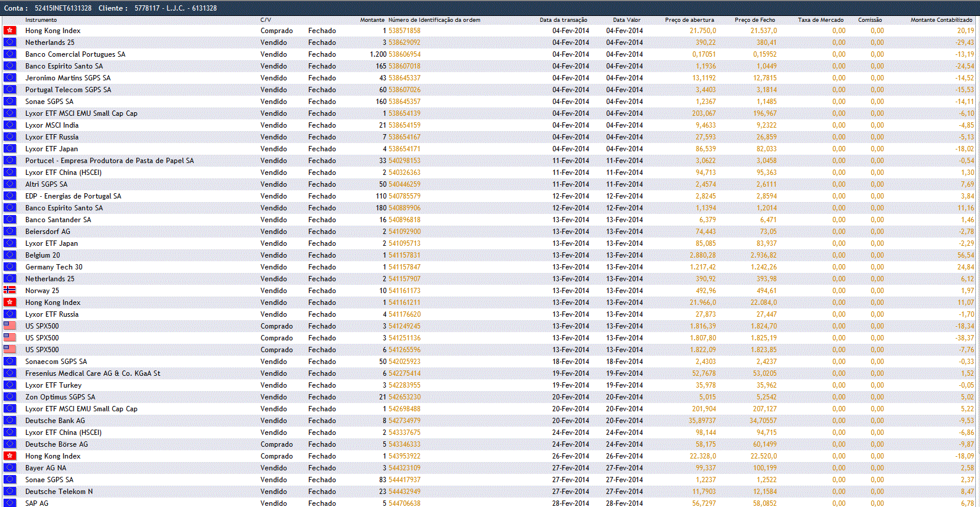Click the Norway flag beside Norway 25
The width and height of the screenshot is (980, 507).
click(9, 290)
